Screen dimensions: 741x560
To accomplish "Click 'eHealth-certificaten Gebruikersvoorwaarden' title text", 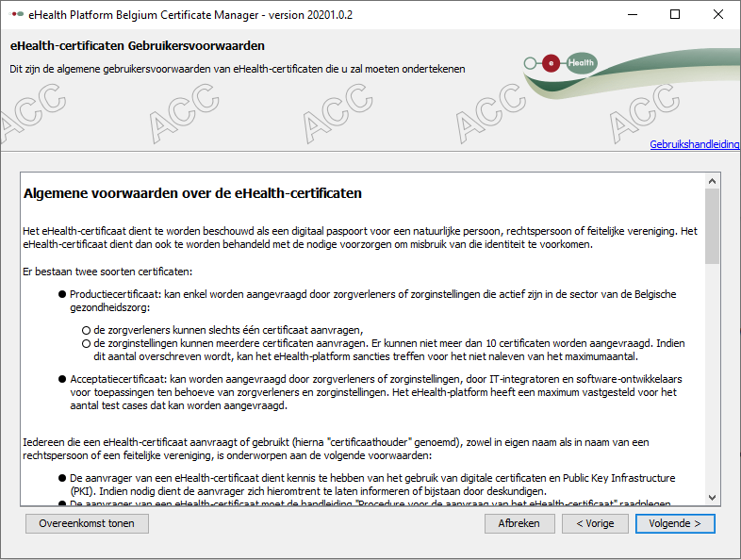I will pos(137,46).
